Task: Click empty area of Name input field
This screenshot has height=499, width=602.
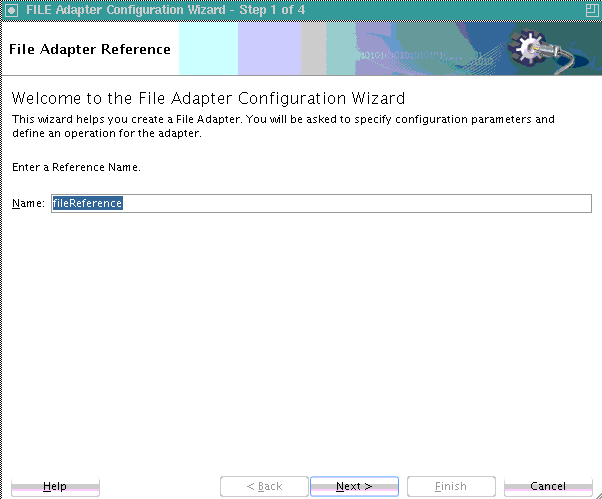Action: coord(350,203)
